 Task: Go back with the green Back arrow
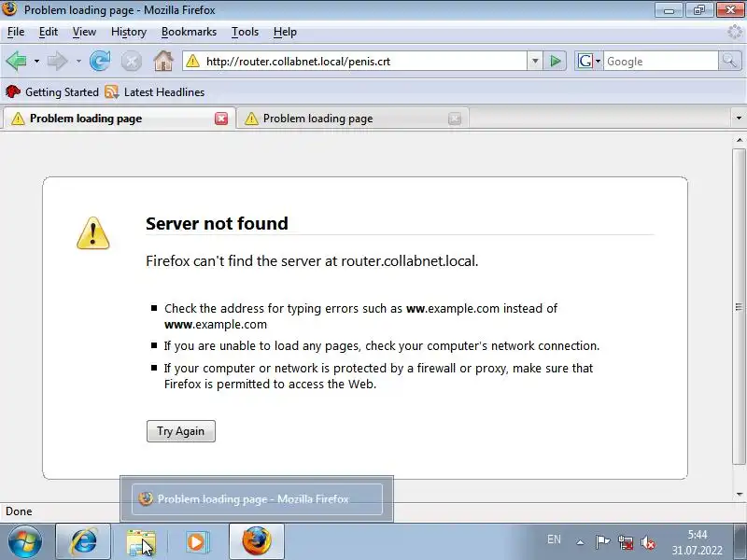click(x=16, y=61)
